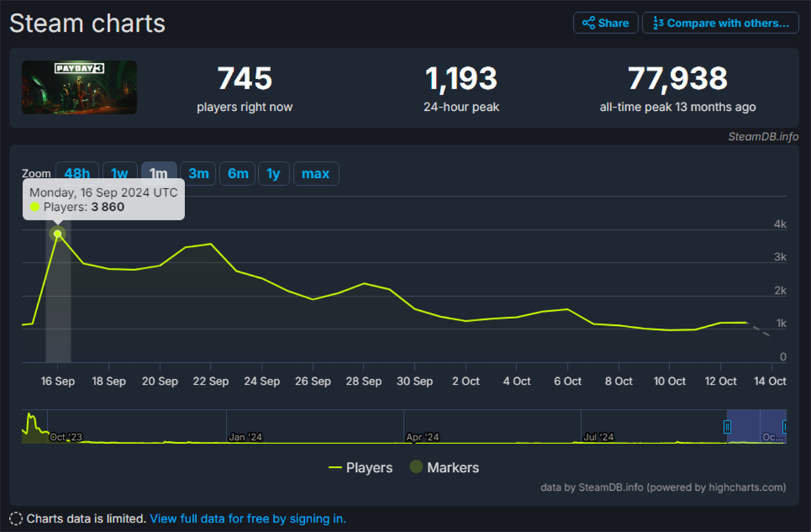Set chart zoom to 1y
The height and width of the screenshot is (532, 811).
(x=273, y=174)
